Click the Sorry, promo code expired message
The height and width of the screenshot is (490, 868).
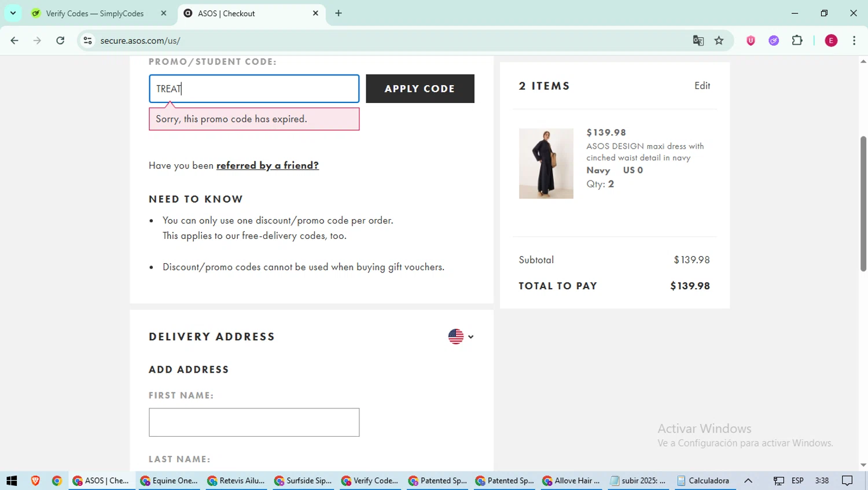(x=254, y=119)
